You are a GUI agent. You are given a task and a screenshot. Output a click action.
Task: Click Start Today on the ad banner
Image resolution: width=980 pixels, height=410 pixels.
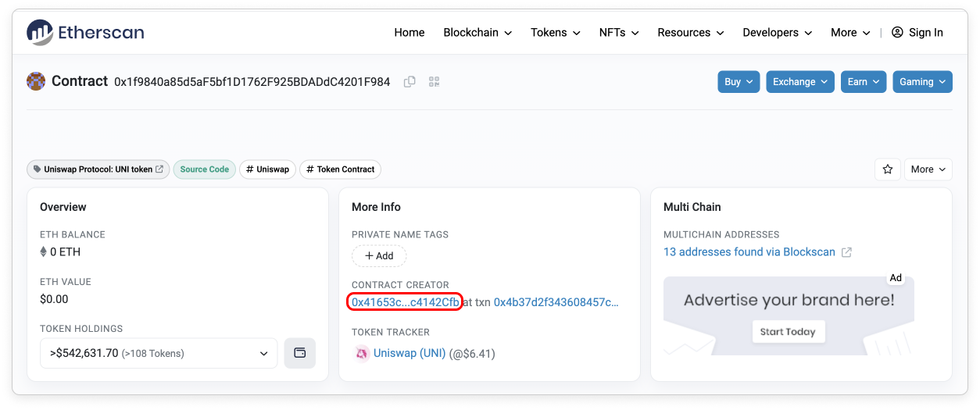pos(788,332)
